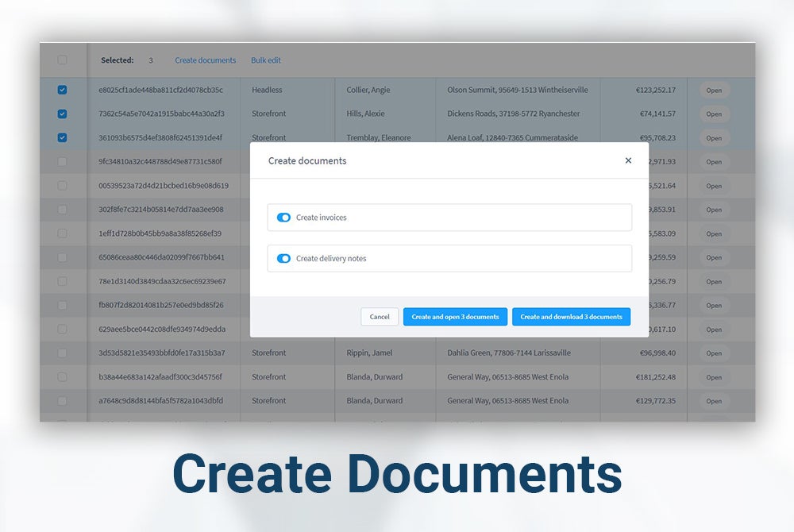This screenshot has width=794, height=532.
Task: Select order ID b38a44e683a142afaadf300c3d45756f
Action: (160, 376)
